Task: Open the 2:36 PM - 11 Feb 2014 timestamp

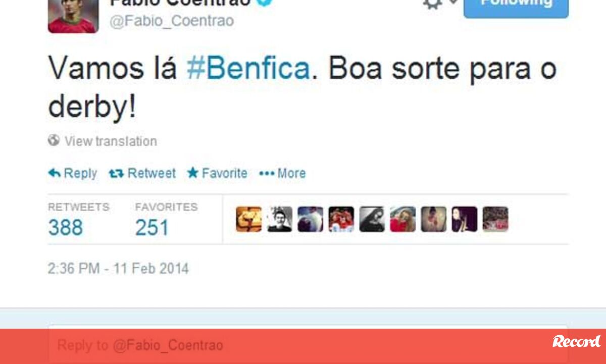Action: [x=118, y=268]
